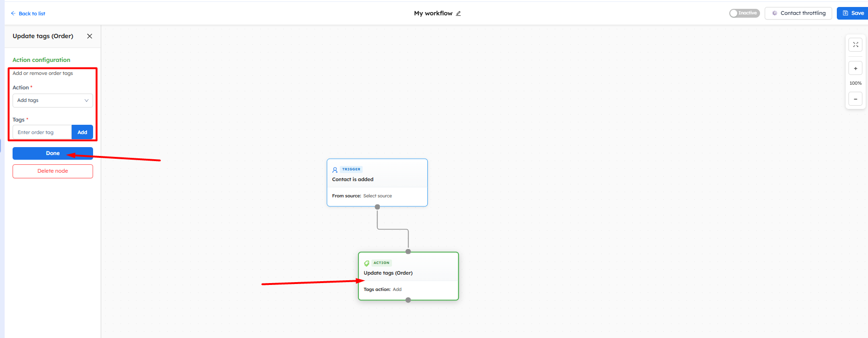Screen dimensions: 868x338
Task: Open Contact throttling settings
Action: (798, 14)
